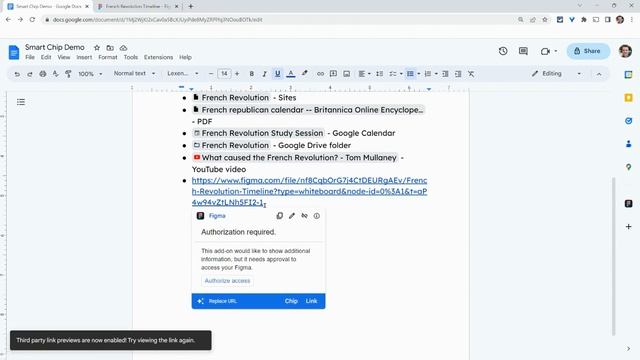Show the document outline icon
The height and width of the screenshot is (360, 640).
pos(21,102)
